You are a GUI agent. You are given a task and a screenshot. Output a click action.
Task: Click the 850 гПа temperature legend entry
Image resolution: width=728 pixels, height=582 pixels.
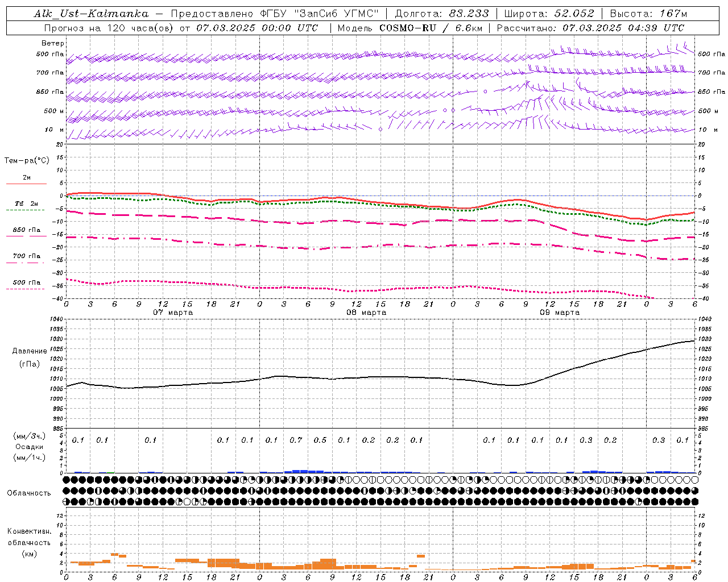(x=27, y=230)
